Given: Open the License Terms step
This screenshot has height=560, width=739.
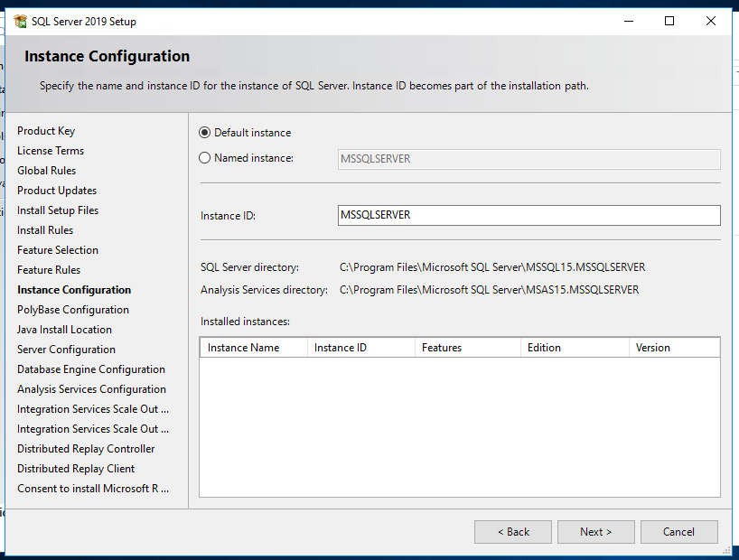Looking at the screenshot, I should point(51,151).
